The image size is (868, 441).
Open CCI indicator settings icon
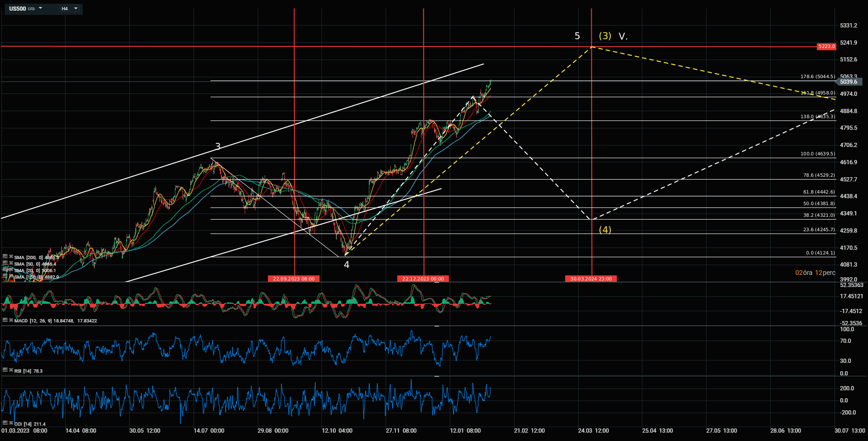point(5,423)
